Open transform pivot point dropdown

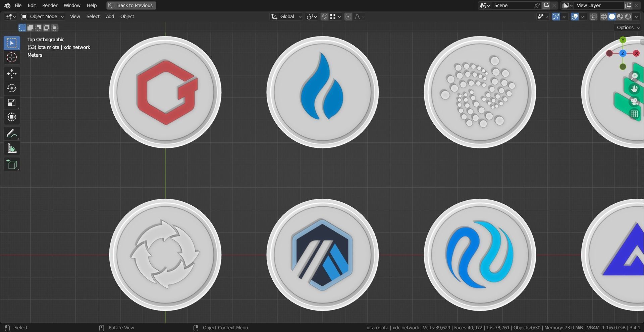[x=312, y=16]
